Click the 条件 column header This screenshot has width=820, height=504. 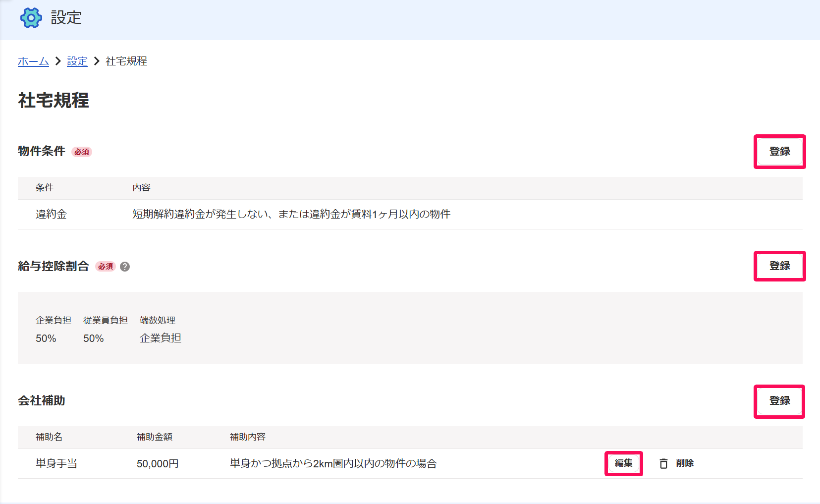click(x=45, y=188)
